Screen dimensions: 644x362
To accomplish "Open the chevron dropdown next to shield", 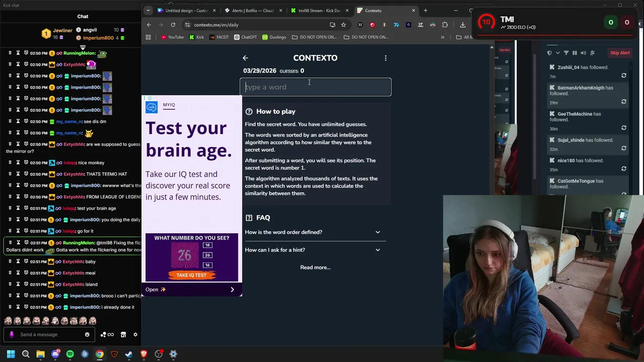I will pyautogui.click(x=557, y=53).
